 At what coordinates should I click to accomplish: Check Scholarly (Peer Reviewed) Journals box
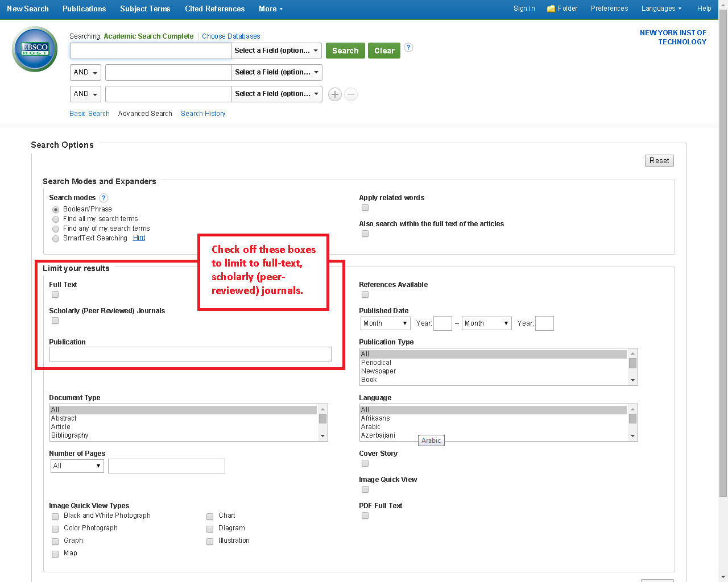(55, 321)
